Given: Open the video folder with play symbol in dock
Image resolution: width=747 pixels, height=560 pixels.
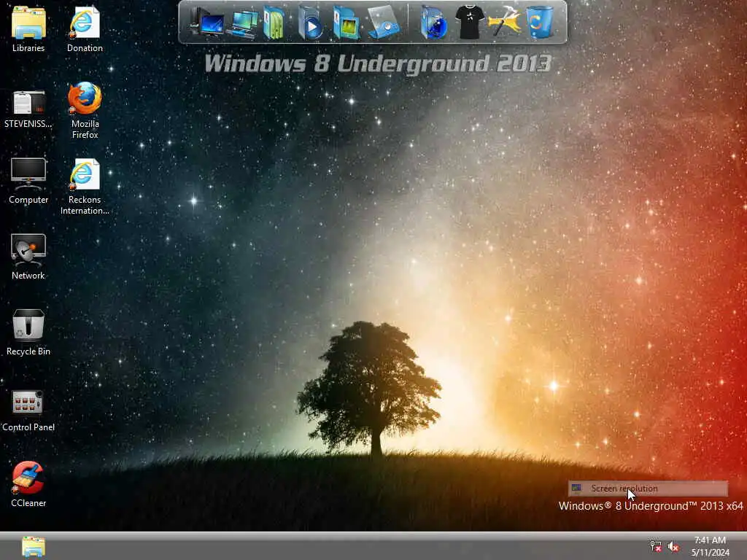Looking at the screenshot, I should point(310,23).
